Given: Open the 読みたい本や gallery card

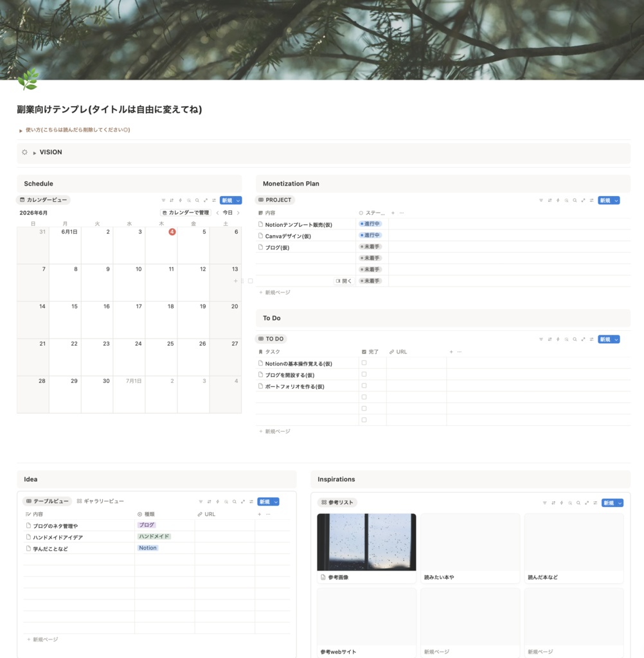Looking at the screenshot, I should click(470, 549).
